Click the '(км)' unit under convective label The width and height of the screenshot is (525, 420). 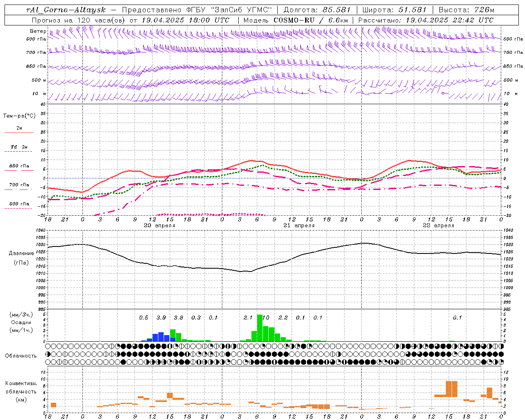21,400
